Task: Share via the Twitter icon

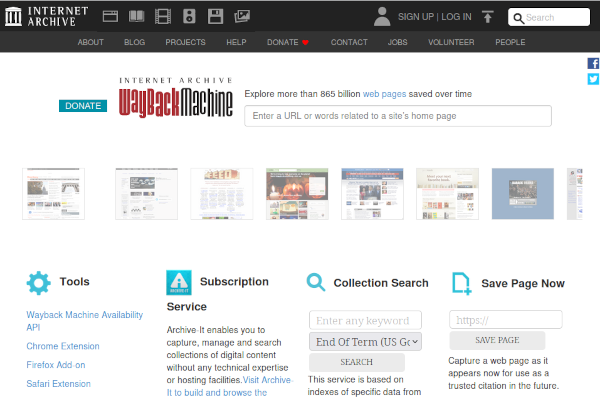Action: tap(593, 79)
